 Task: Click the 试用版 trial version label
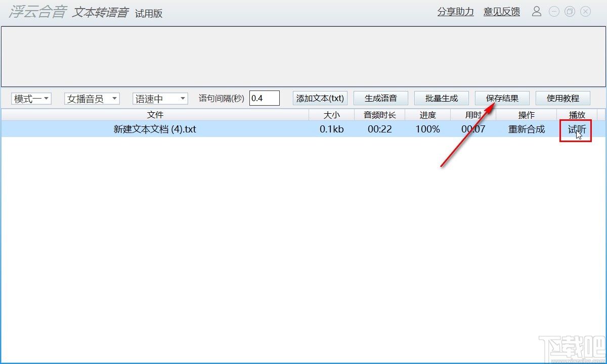[x=149, y=13]
